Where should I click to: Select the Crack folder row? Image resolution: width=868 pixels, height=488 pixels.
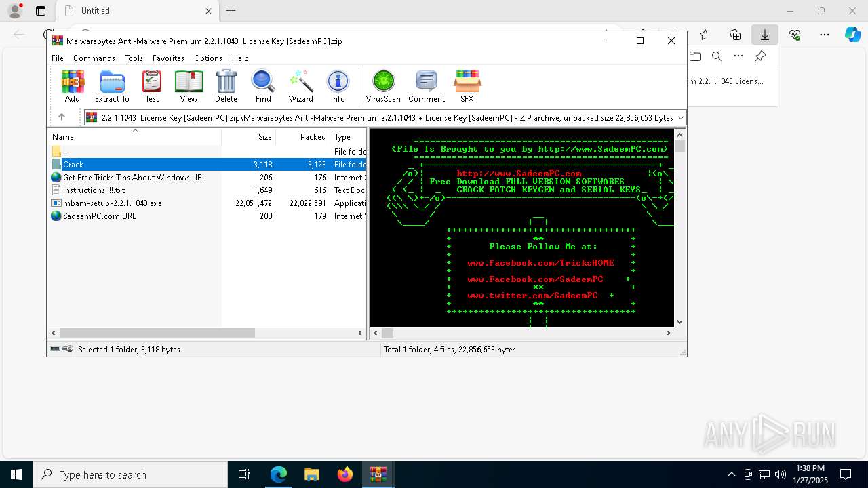tap(207, 165)
